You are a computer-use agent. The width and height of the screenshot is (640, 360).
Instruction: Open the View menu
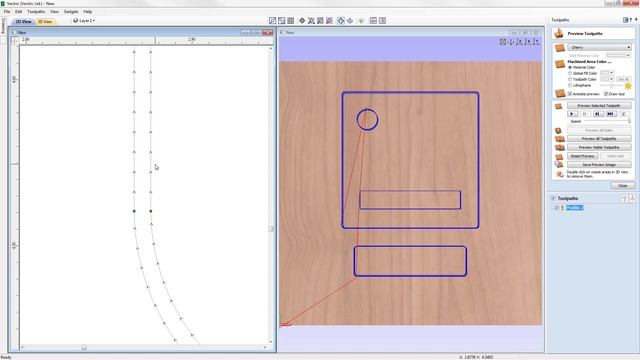54,11
